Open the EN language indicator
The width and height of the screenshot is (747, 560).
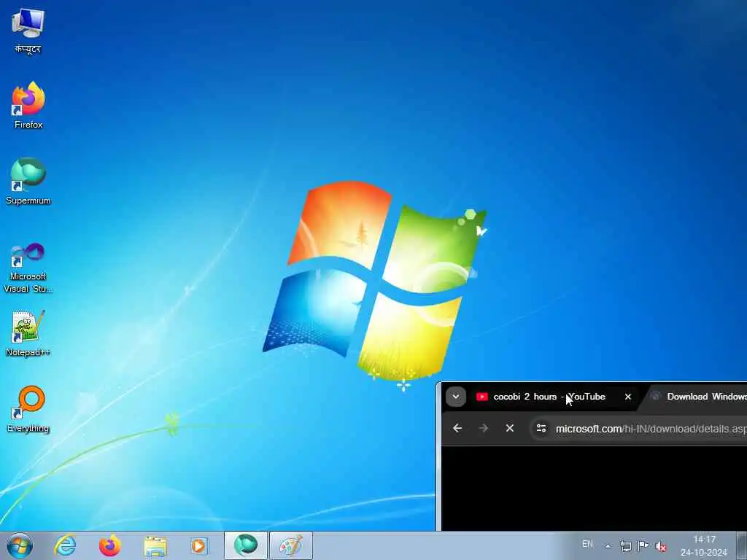click(587, 544)
